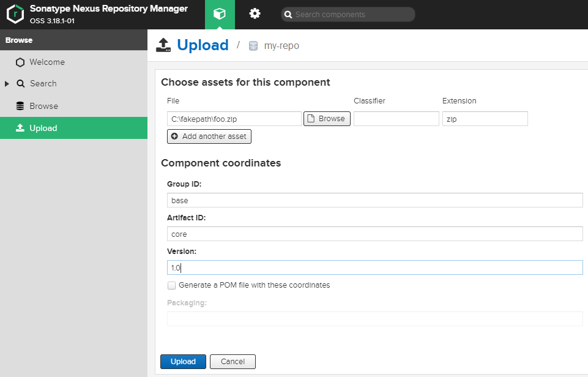588x377 pixels.
Task: Click the Welcome home icon in sidebar
Action: click(21, 62)
